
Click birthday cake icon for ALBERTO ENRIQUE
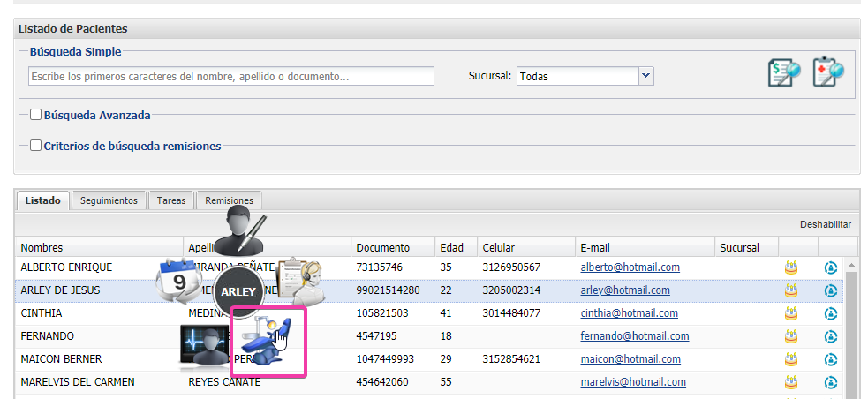pos(791,267)
